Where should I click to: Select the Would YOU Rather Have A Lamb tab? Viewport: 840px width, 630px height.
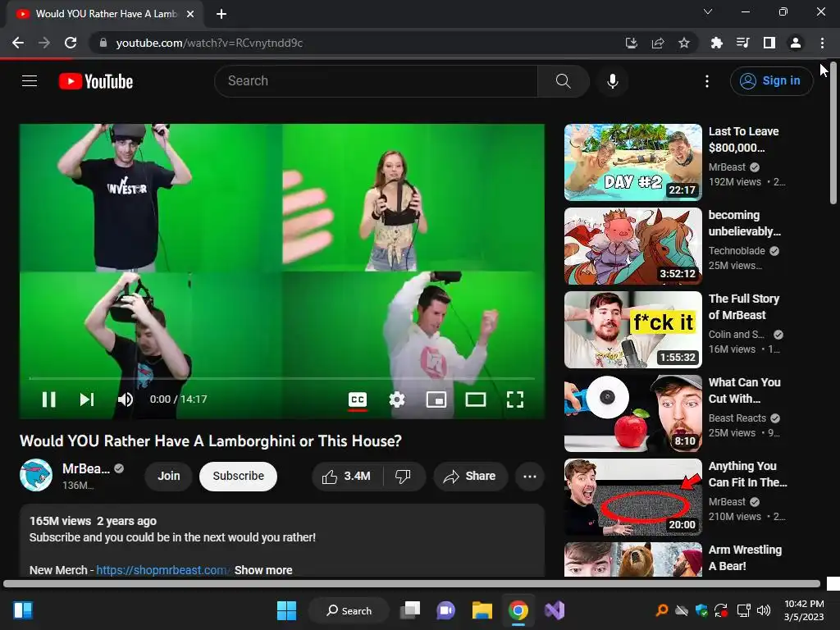tap(106, 14)
